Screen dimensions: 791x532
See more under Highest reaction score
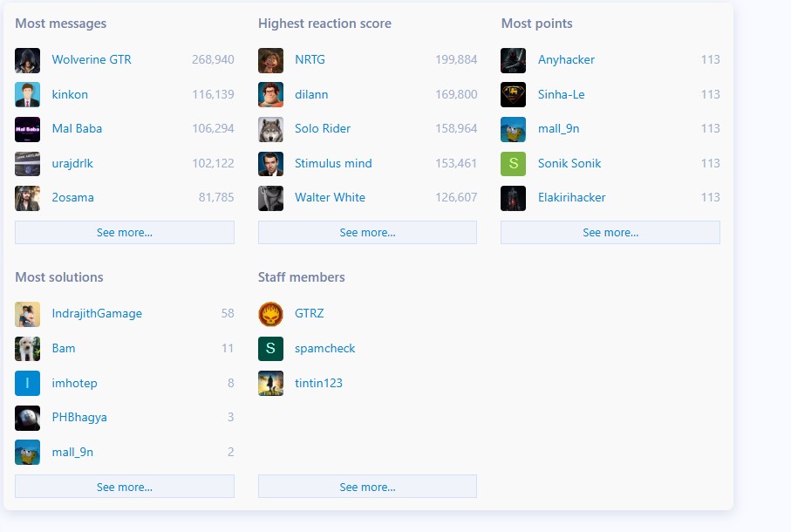pyautogui.click(x=367, y=233)
